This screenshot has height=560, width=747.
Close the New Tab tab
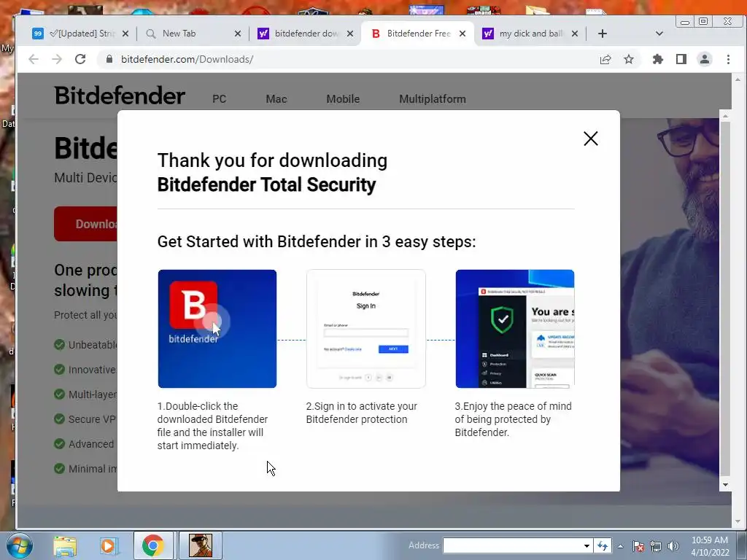tap(238, 34)
